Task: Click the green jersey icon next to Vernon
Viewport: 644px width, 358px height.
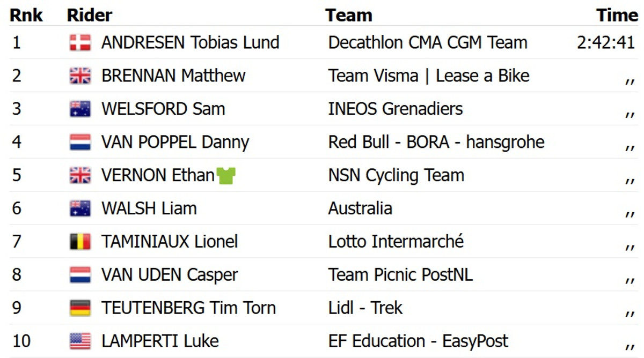Action: click(226, 176)
